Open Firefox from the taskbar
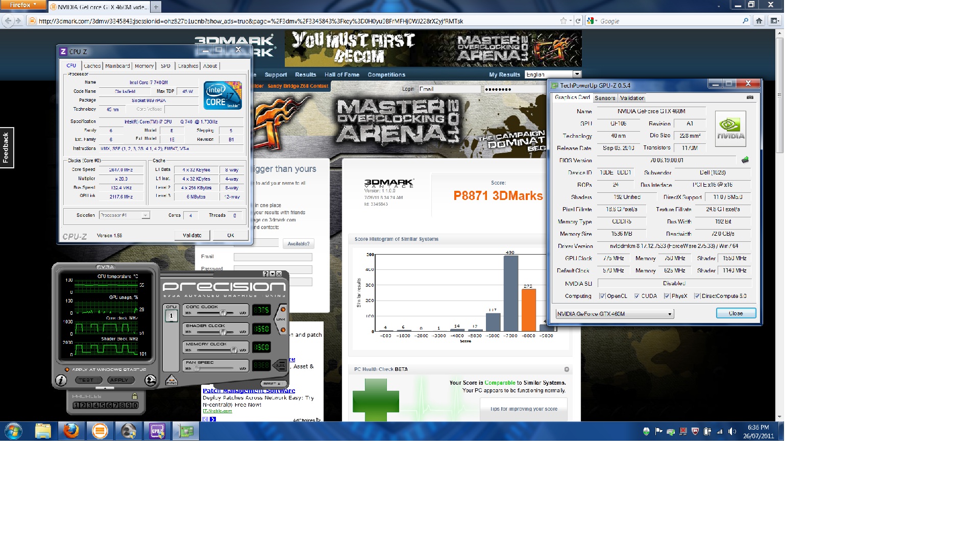 point(71,432)
